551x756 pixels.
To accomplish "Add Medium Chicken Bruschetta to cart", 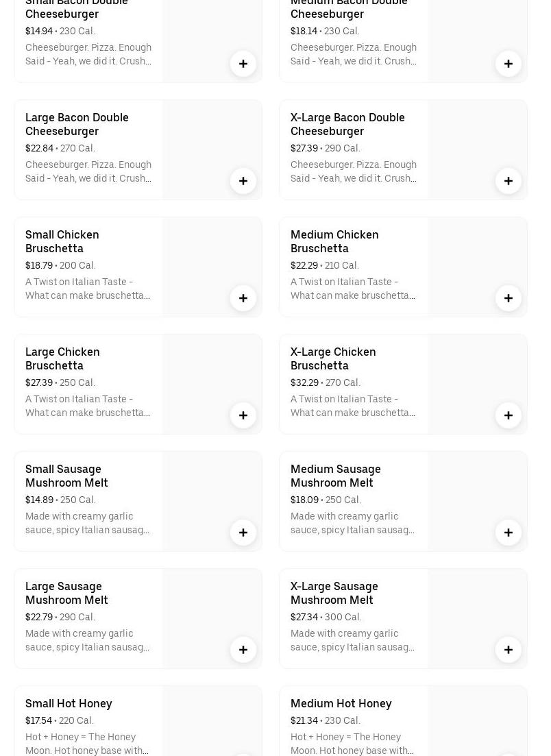I will tap(509, 298).
